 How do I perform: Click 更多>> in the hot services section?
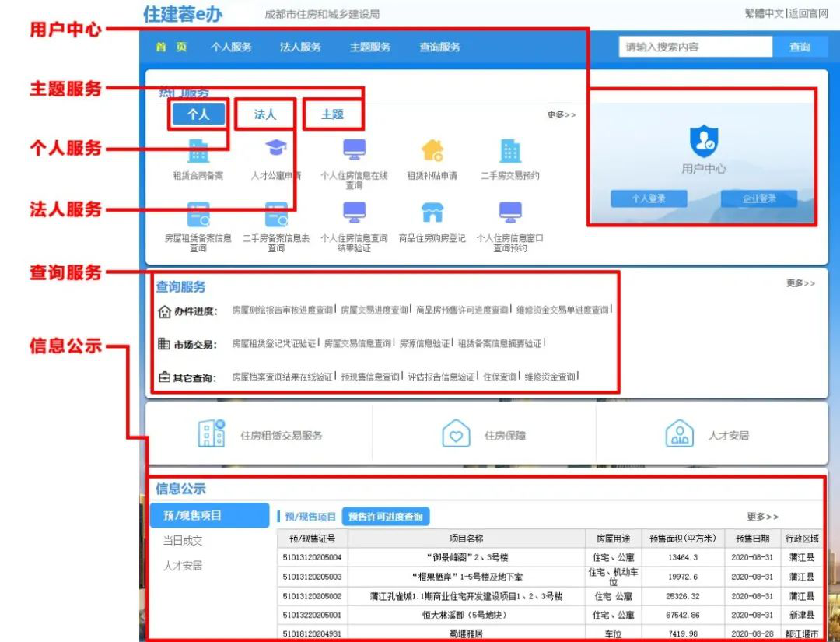tap(562, 114)
